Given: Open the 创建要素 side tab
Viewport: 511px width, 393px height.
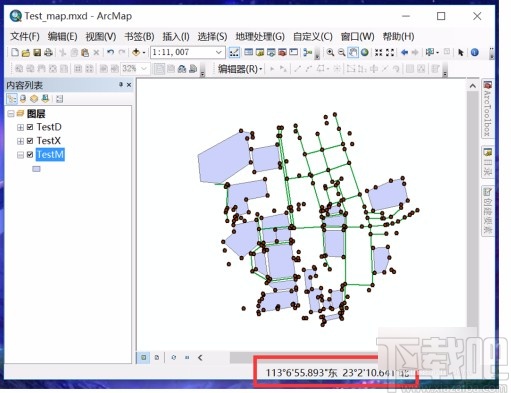Looking at the screenshot, I should (x=487, y=211).
